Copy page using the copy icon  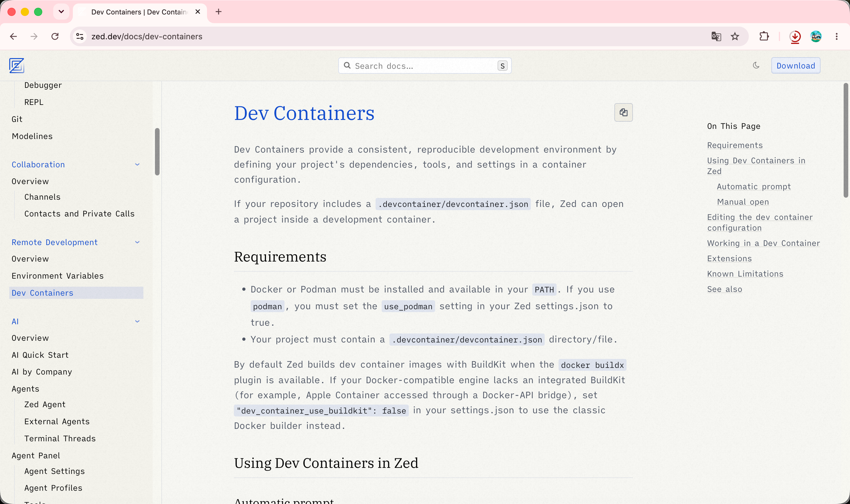(x=623, y=112)
